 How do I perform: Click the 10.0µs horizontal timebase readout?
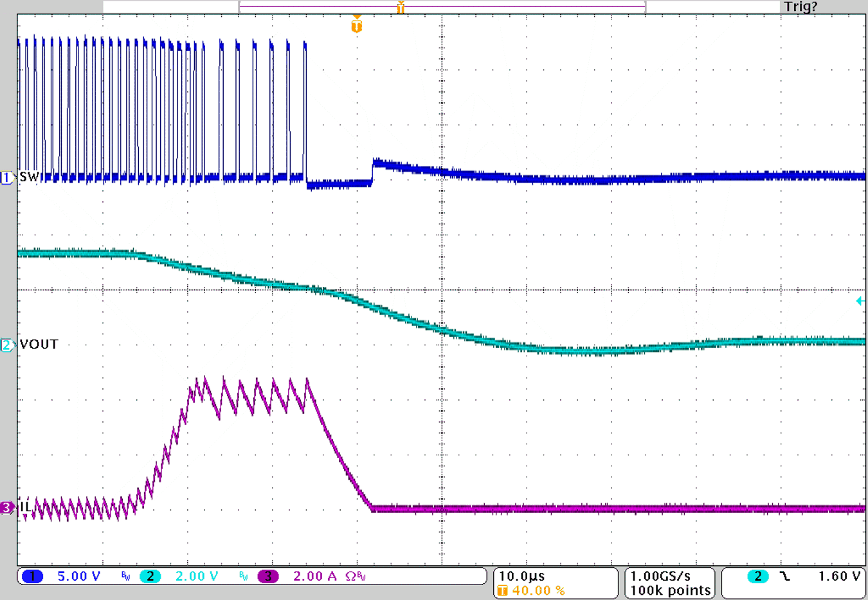(x=521, y=576)
